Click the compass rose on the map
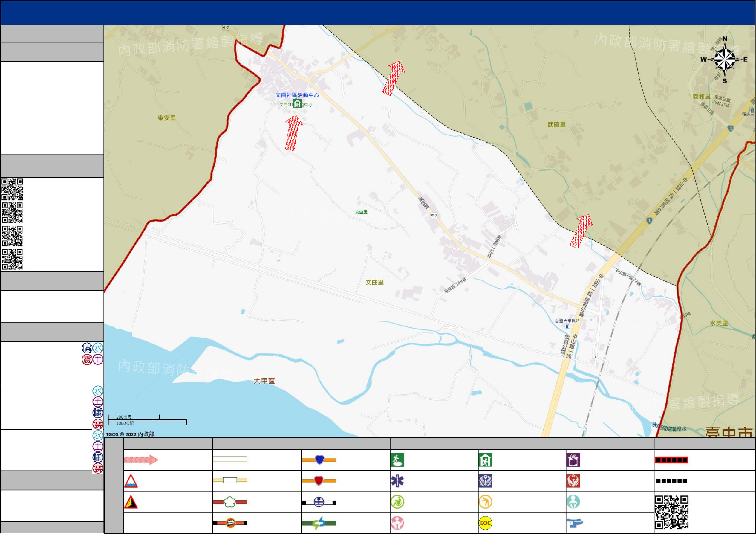The width and height of the screenshot is (756, 534). tap(725, 60)
